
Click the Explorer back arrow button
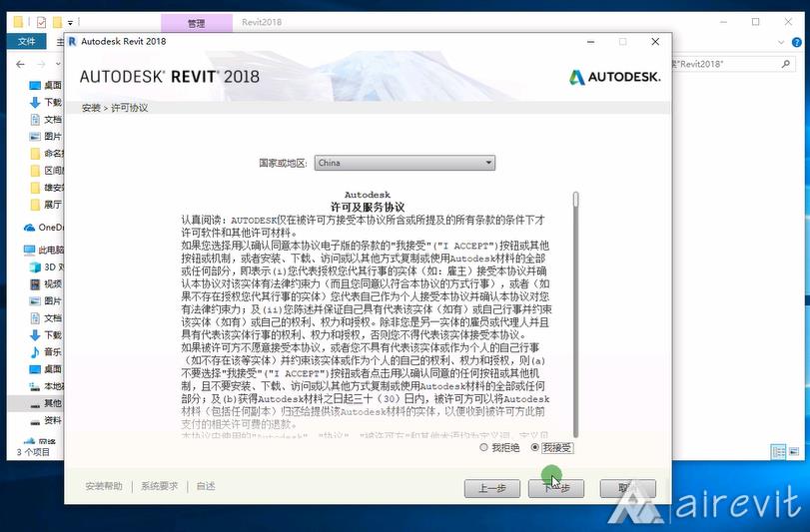tap(20, 63)
